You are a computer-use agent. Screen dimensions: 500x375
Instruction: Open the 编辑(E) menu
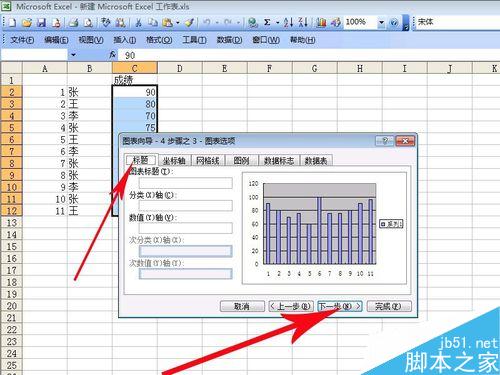[x=56, y=40]
